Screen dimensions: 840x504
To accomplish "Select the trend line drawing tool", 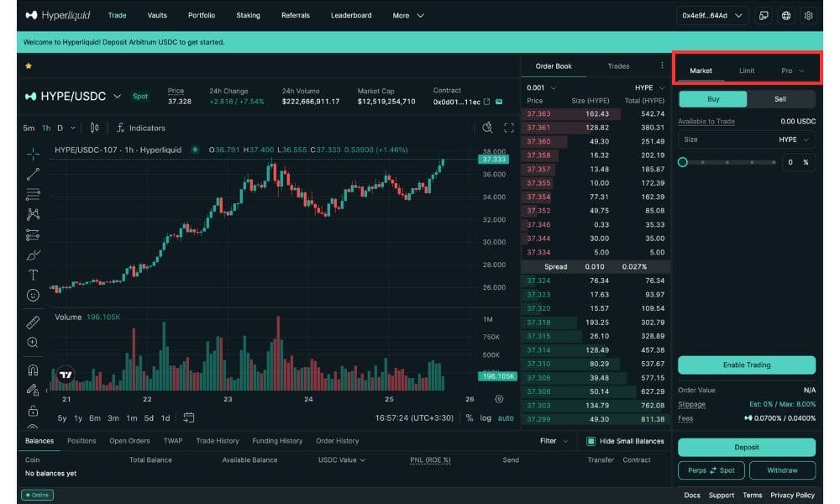I will point(34,174).
